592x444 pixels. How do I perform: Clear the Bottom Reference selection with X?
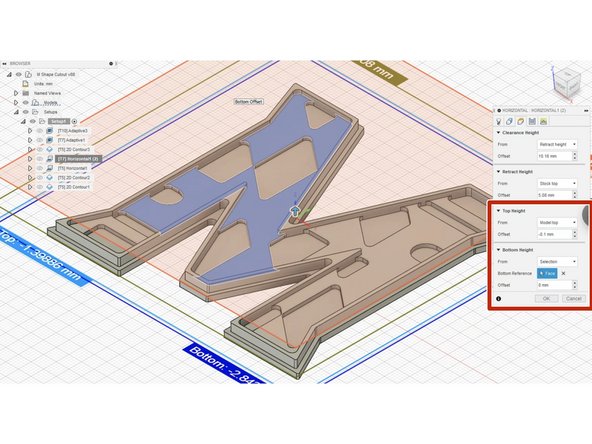[x=563, y=273]
